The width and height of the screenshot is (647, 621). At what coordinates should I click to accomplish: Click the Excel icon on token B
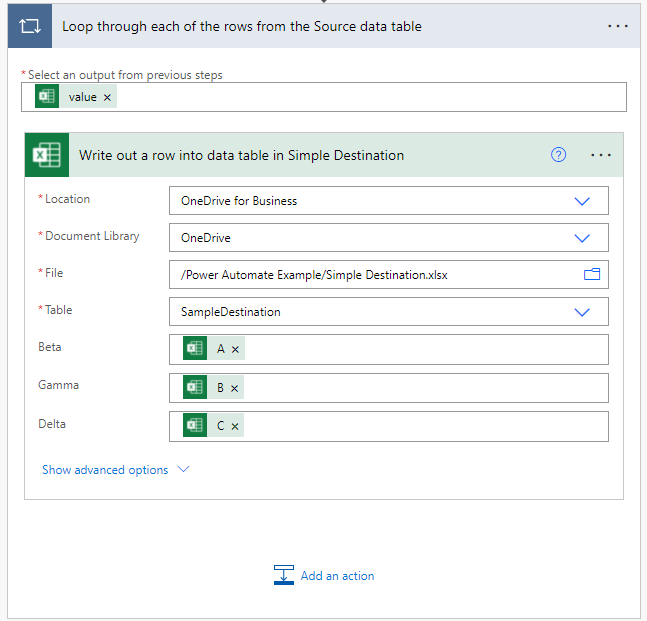[x=195, y=387]
